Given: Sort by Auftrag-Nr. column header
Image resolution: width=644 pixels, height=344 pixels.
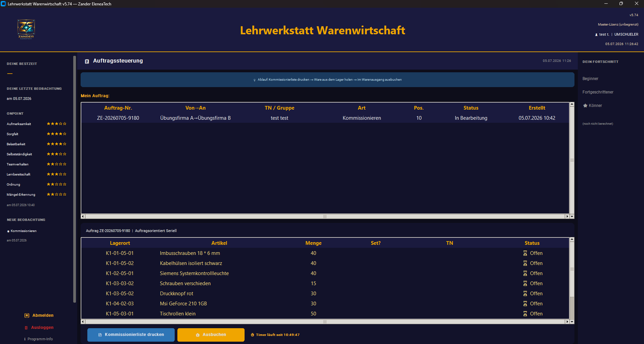Looking at the screenshot, I should pos(118,108).
